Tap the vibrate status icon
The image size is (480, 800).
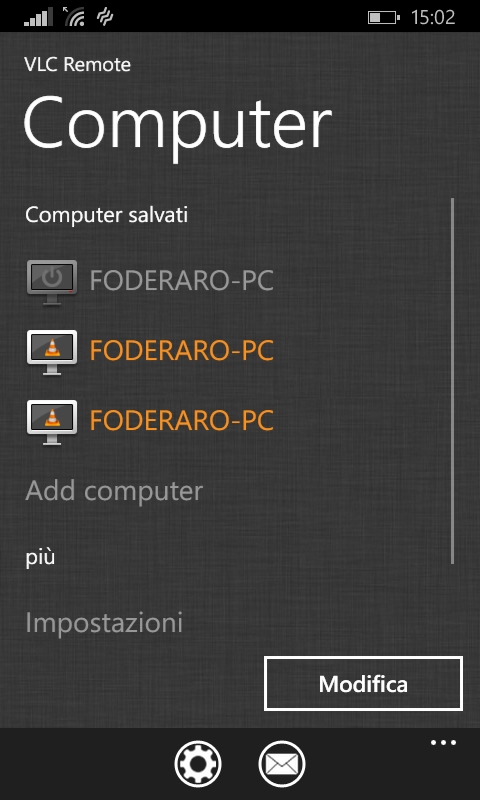point(105,17)
